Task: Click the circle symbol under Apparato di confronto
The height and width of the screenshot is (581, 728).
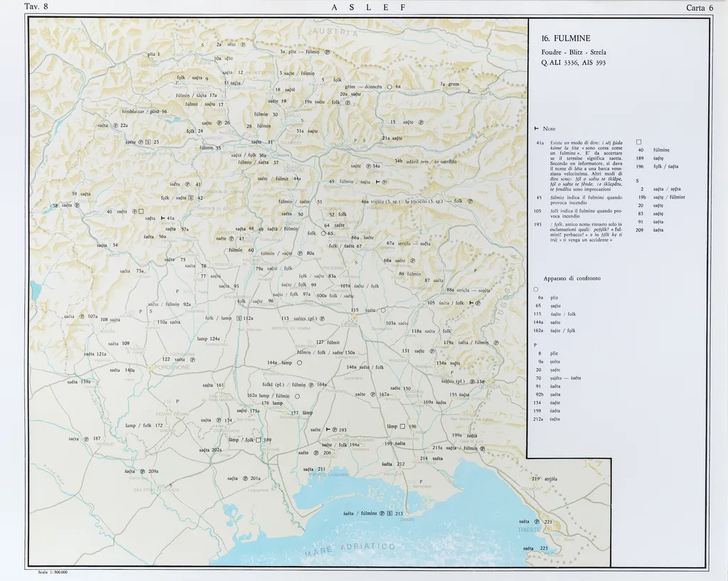Action: pyautogui.click(x=536, y=289)
